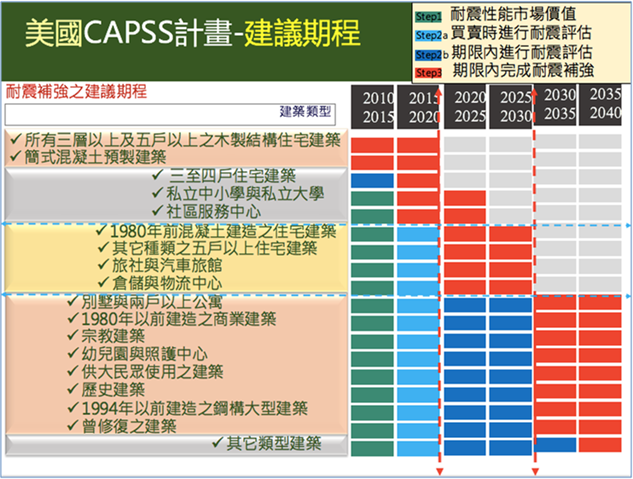Click green bar of 其它類型建築 under 2010-2015
This screenshot has width=633, height=479.
pos(372,448)
